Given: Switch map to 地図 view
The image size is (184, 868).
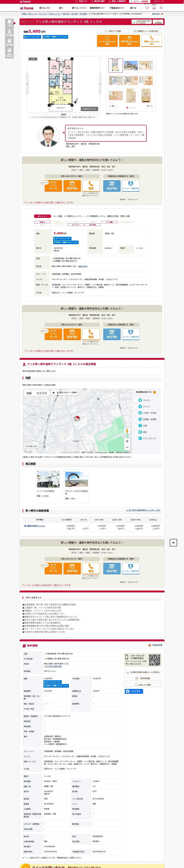Looking at the screenshot, I should (29, 393).
